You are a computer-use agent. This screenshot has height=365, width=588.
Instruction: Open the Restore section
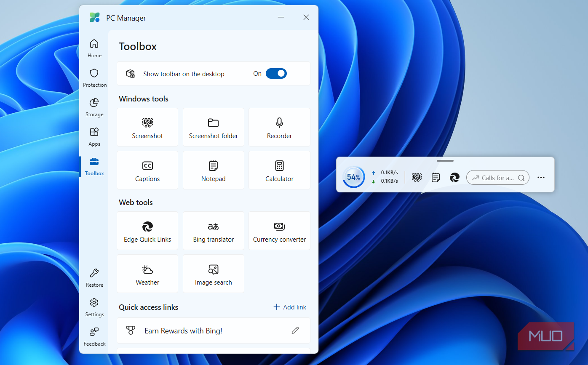[x=94, y=278]
